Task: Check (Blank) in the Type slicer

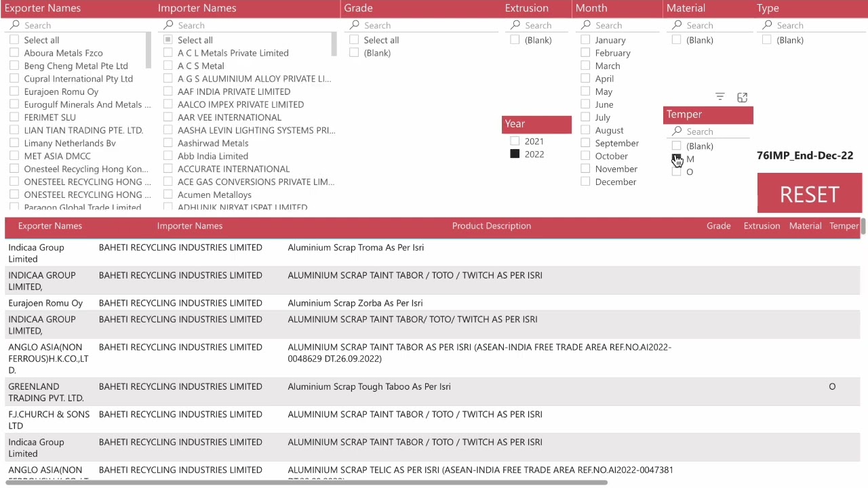Action: pyautogui.click(x=766, y=40)
